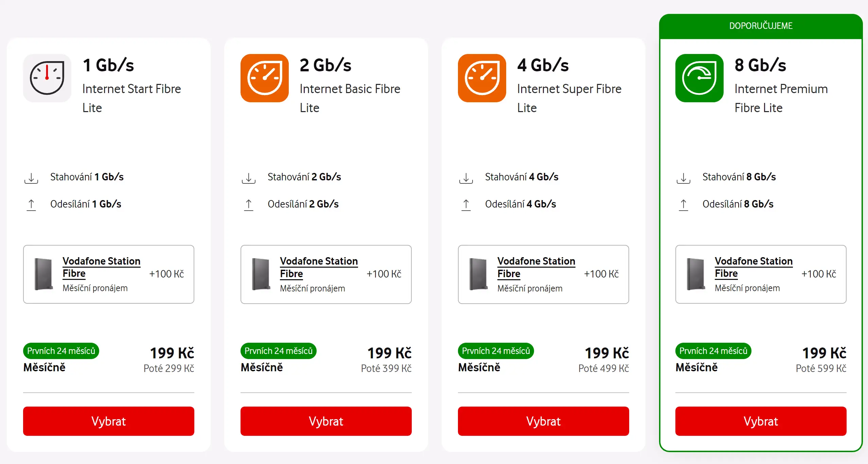Click the upload arrow icon for 2 Gb/s plan
This screenshot has height=464, width=868.
coord(249,205)
